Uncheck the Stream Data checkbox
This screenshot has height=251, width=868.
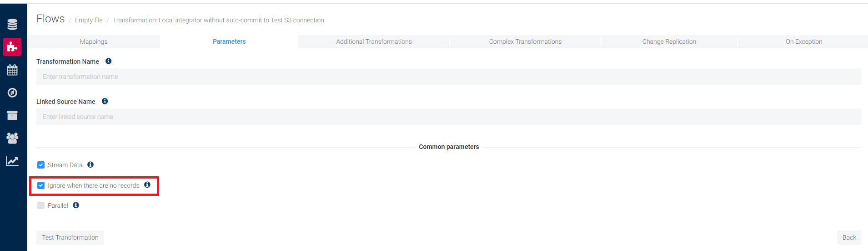pyautogui.click(x=41, y=165)
